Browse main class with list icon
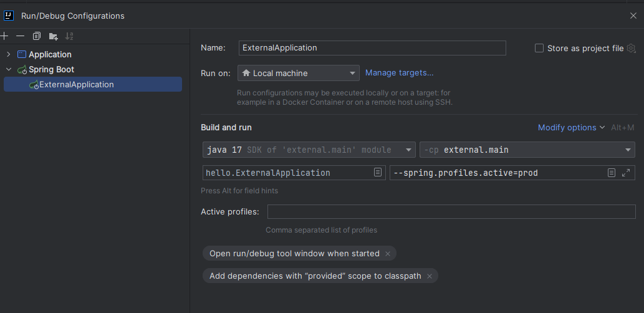 pyautogui.click(x=377, y=172)
